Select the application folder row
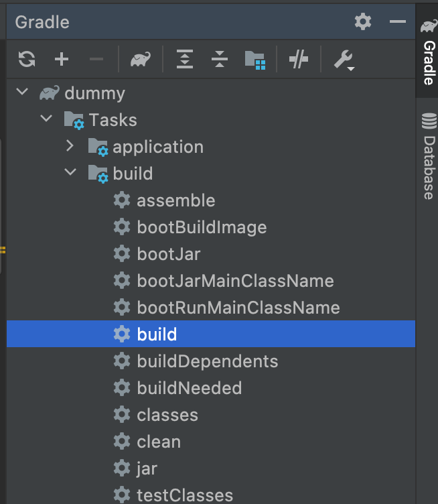The width and height of the screenshot is (438, 504). [x=211, y=147]
